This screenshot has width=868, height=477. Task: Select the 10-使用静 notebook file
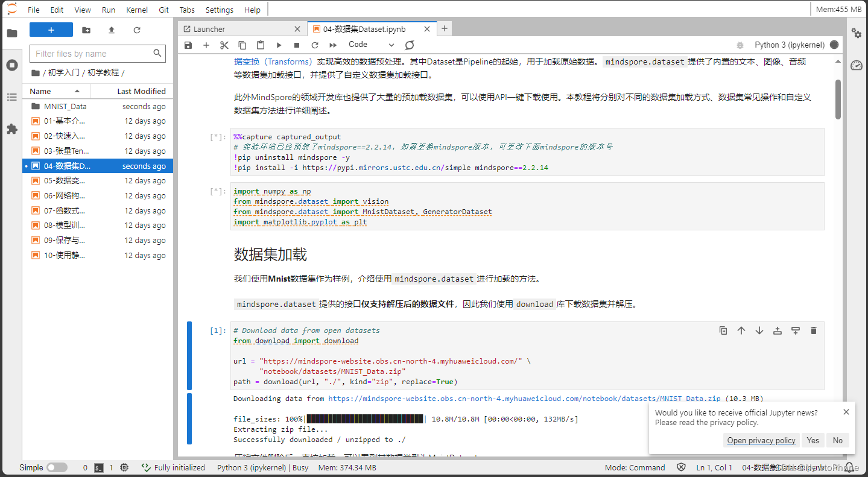click(x=98, y=255)
